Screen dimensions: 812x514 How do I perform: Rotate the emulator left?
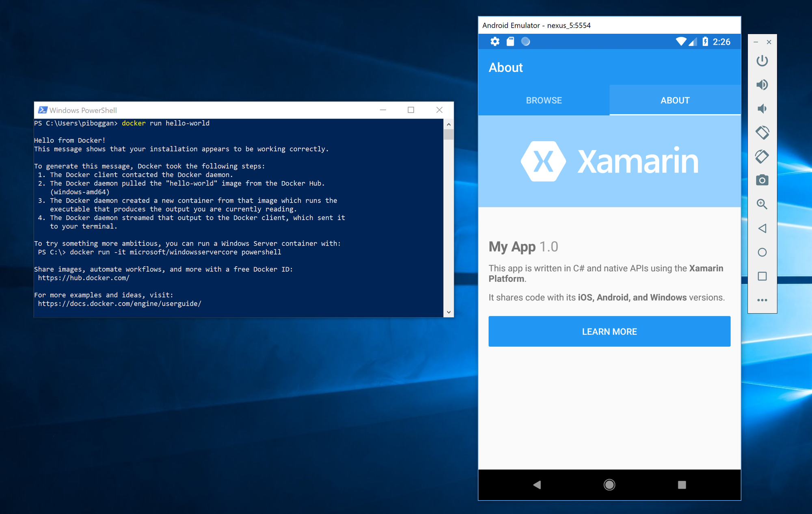(x=762, y=132)
